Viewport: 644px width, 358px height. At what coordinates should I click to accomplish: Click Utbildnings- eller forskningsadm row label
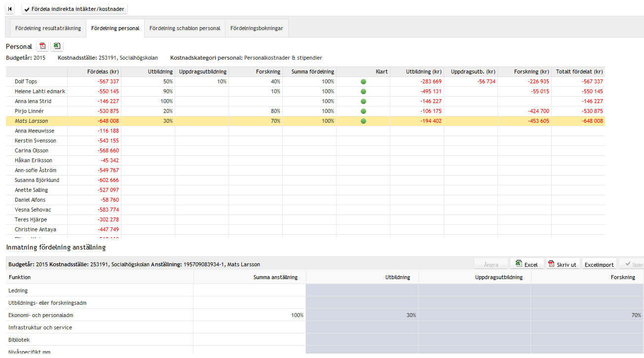48,303
